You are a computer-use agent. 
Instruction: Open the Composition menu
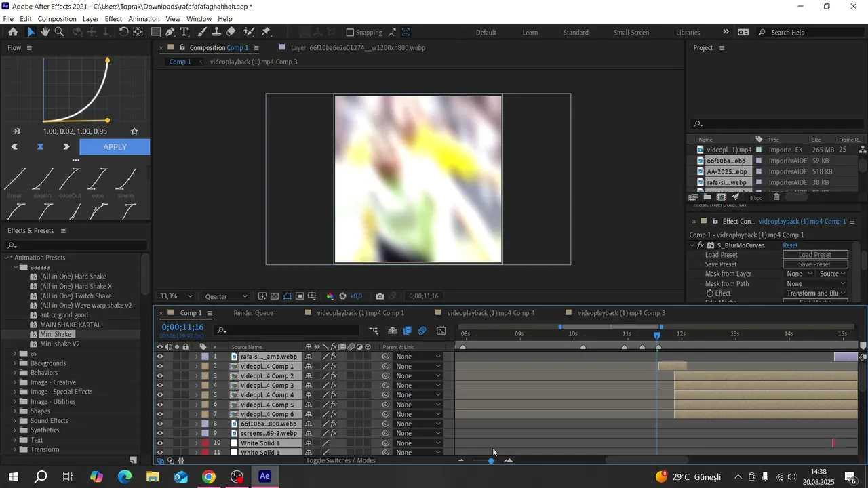[x=57, y=19]
